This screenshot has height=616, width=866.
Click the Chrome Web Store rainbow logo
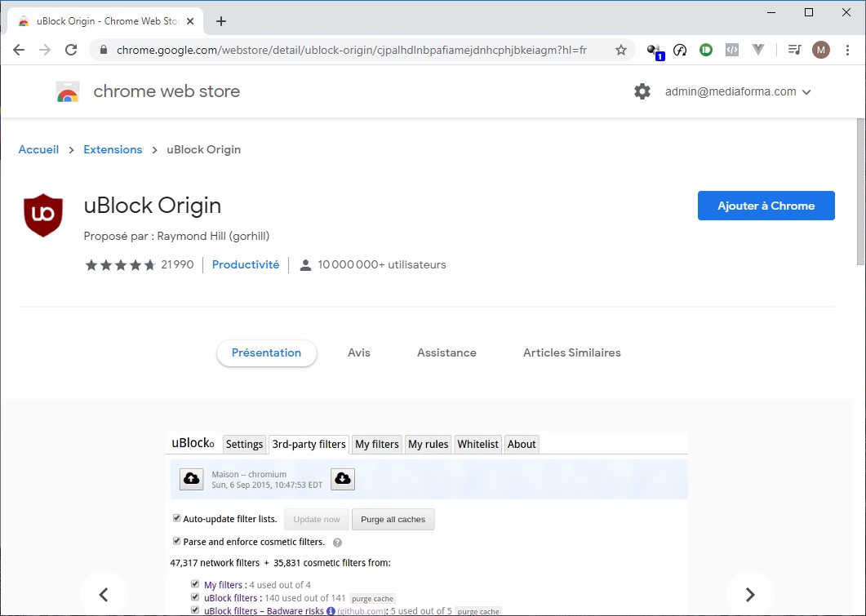click(68, 91)
